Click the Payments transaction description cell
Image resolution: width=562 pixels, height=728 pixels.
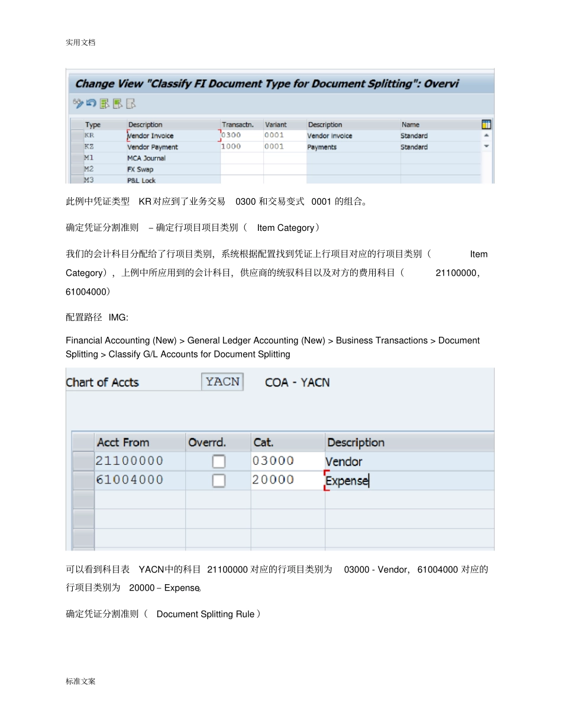click(353, 147)
